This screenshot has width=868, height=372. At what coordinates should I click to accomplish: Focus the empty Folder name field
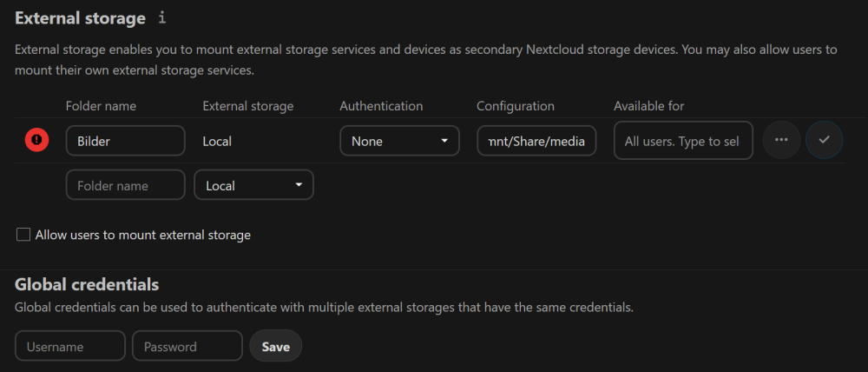pos(125,185)
